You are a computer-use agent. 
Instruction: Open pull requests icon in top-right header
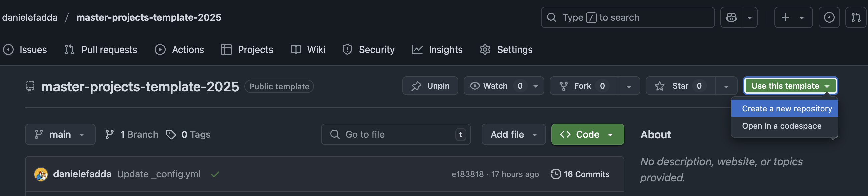(856, 17)
